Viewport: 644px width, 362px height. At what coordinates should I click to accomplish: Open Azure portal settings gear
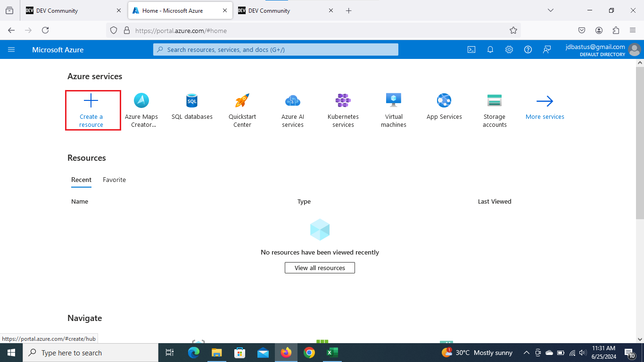tap(509, 49)
